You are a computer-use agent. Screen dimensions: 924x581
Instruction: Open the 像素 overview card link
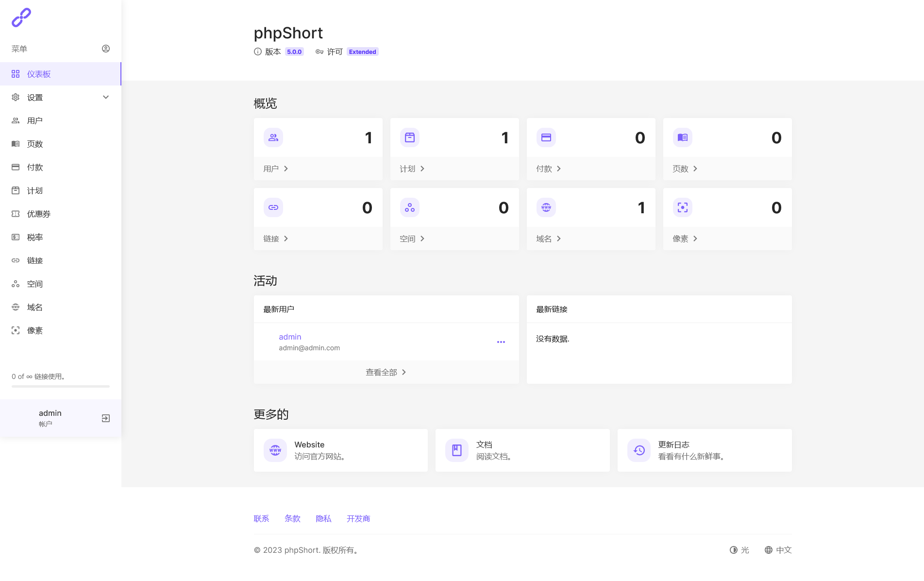click(x=685, y=239)
